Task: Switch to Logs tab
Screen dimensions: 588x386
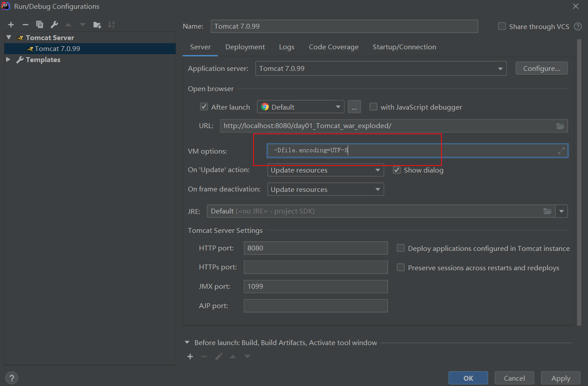Action: pos(287,47)
